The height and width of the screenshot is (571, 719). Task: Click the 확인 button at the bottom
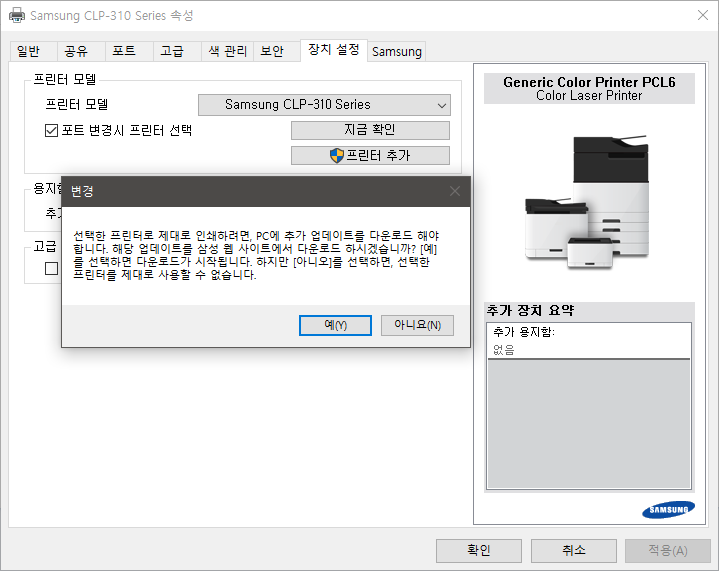[479, 550]
